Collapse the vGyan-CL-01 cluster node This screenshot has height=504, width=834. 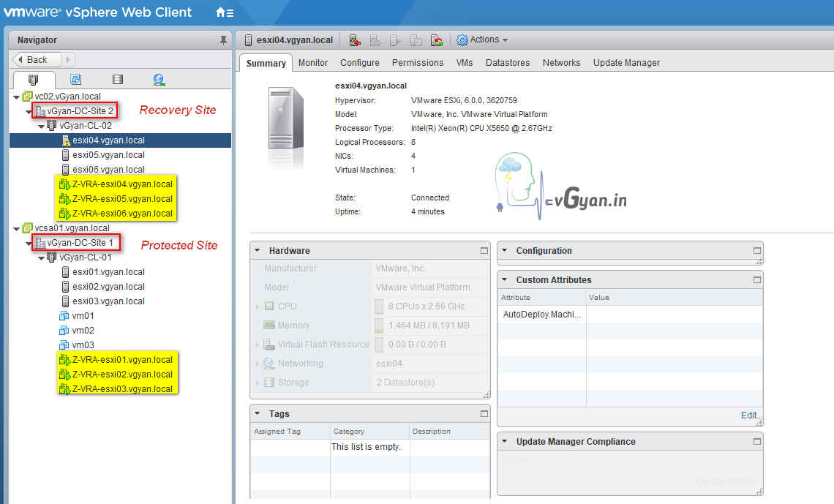[42, 258]
